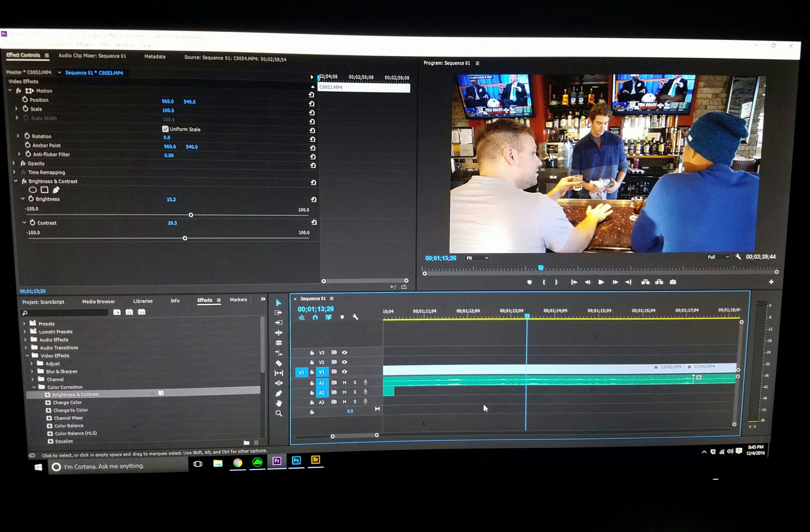
Task: Select the Razor tool in tools panel
Action: 279,363
